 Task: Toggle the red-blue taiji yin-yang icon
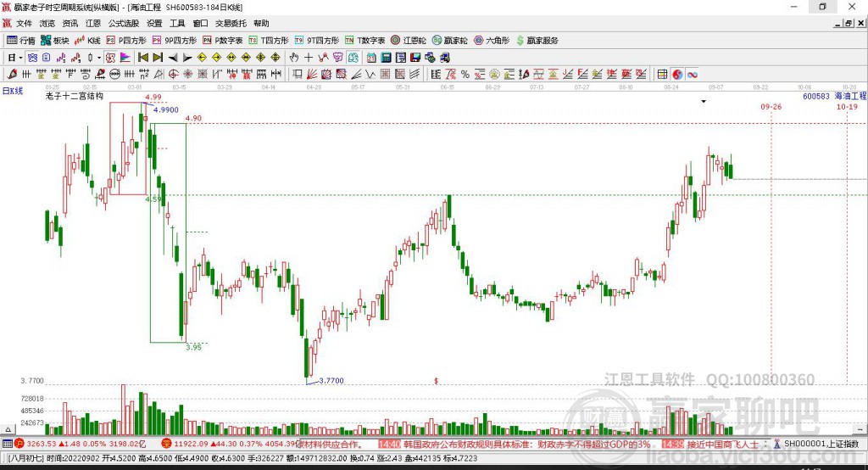click(677, 75)
